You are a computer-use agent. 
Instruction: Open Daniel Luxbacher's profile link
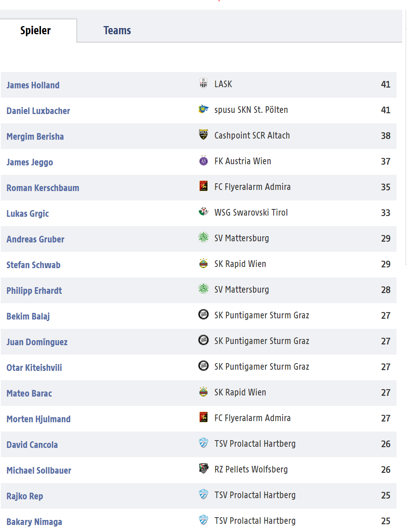click(x=38, y=111)
